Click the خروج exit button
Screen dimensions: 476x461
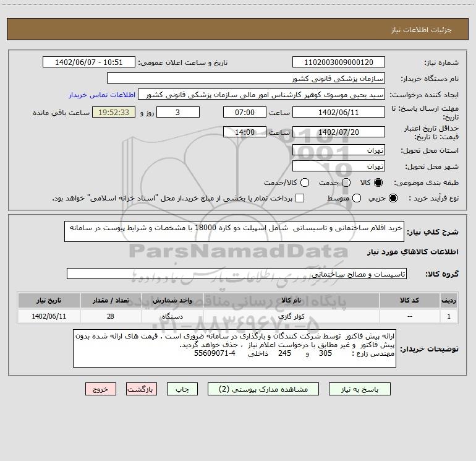point(101,389)
